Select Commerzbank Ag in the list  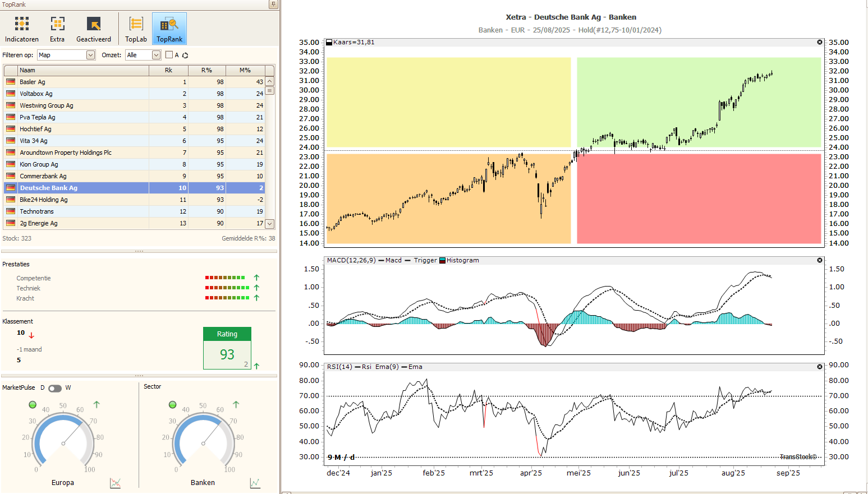click(43, 176)
